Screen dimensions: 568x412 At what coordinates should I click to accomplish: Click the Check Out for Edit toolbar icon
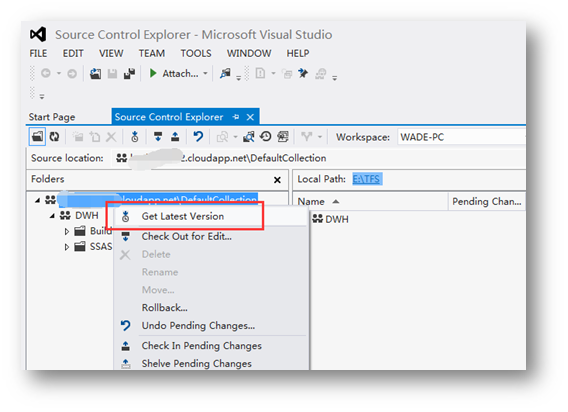tap(158, 137)
